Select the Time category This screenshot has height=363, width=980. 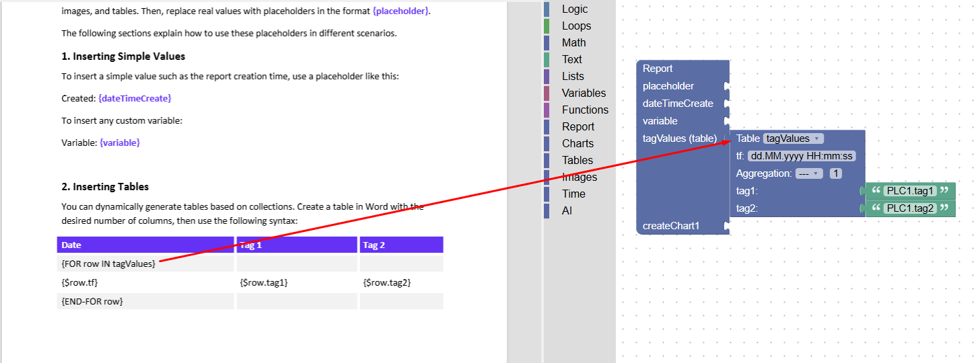pos(573,194)
